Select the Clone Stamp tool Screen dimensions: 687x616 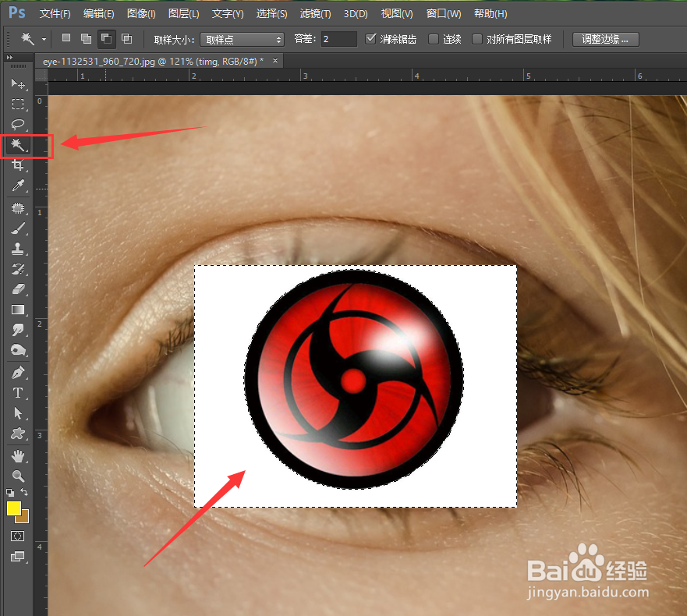(x=17, y=249)
